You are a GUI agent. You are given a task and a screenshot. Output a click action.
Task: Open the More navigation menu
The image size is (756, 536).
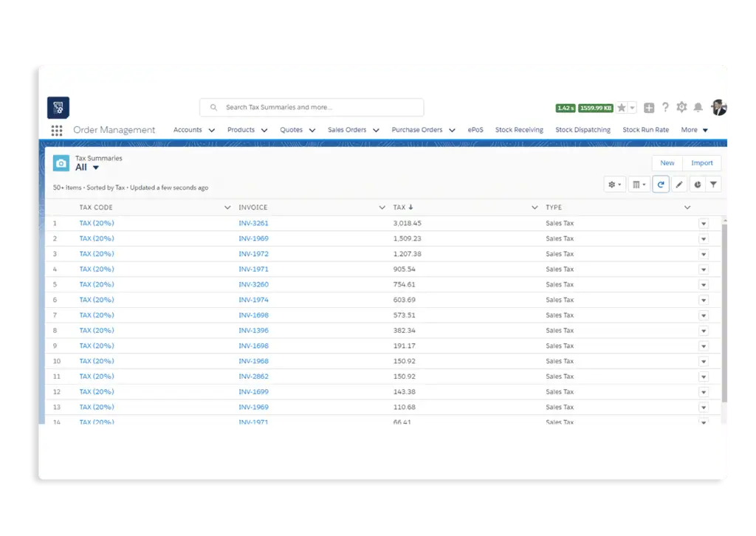point(694,130)
